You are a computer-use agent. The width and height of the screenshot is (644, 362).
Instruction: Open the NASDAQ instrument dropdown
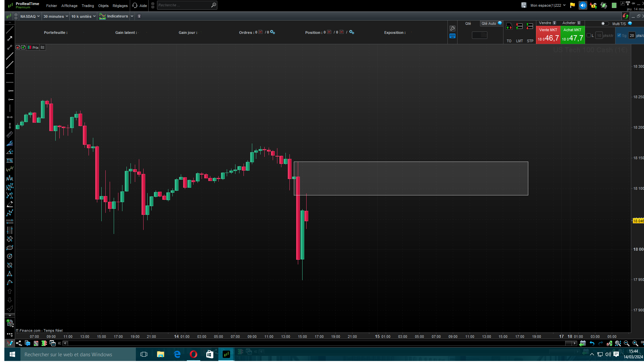(x=30, y=16)
